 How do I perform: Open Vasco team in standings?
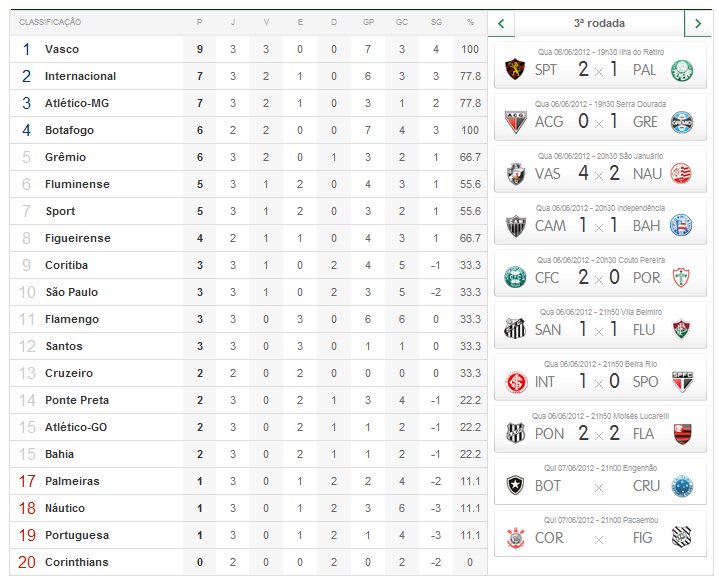coord(62,49)
